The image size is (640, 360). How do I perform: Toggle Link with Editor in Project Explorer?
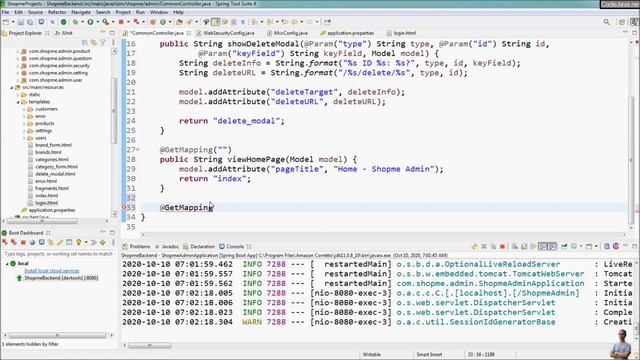[x=93, y=42]
